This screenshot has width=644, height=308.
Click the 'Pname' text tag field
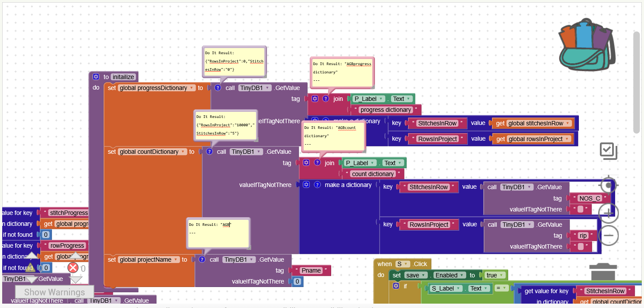point(311,270)
